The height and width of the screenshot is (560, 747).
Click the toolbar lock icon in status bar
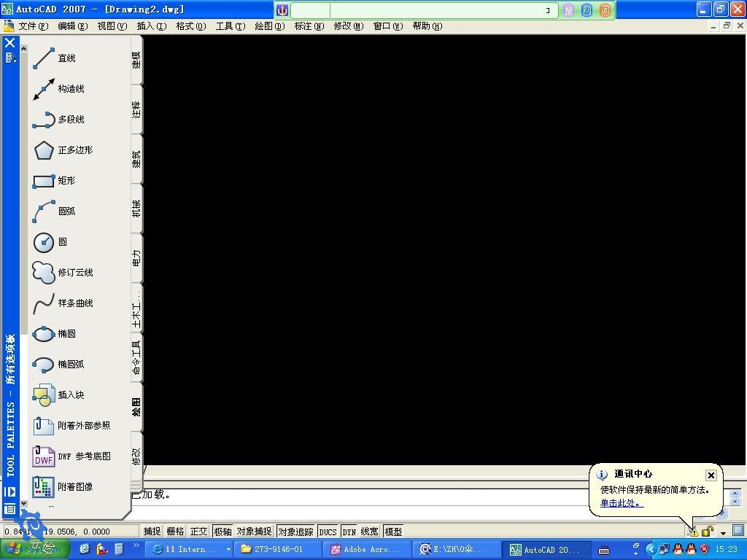707,531
